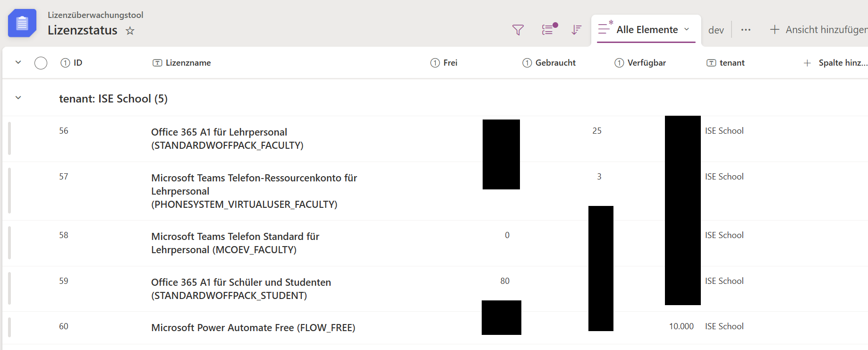Viewport: 868px width, 350px height.
Task: Click ISE School tenant cell in row 57
Action: (x=724, y=177)
